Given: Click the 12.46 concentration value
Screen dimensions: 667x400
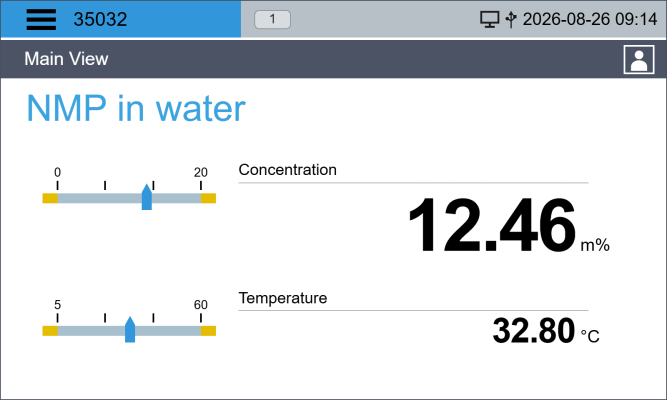Looking at the screenshot, I should (492, 225).
